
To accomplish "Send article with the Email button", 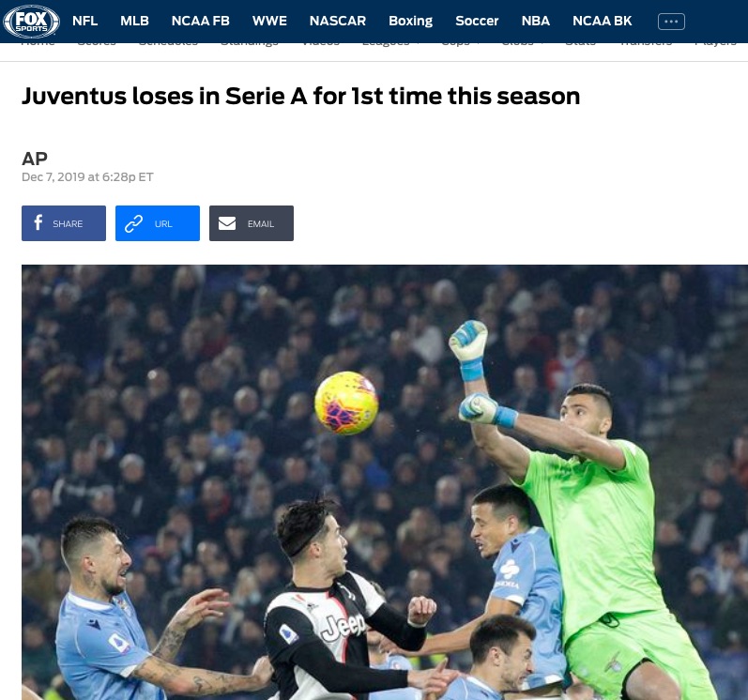I will pos(252,223).
